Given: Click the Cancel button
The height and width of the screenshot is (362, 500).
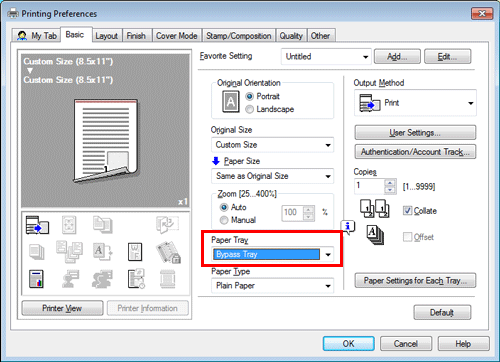Looking at the screenshot, I should tap(406, 343).
